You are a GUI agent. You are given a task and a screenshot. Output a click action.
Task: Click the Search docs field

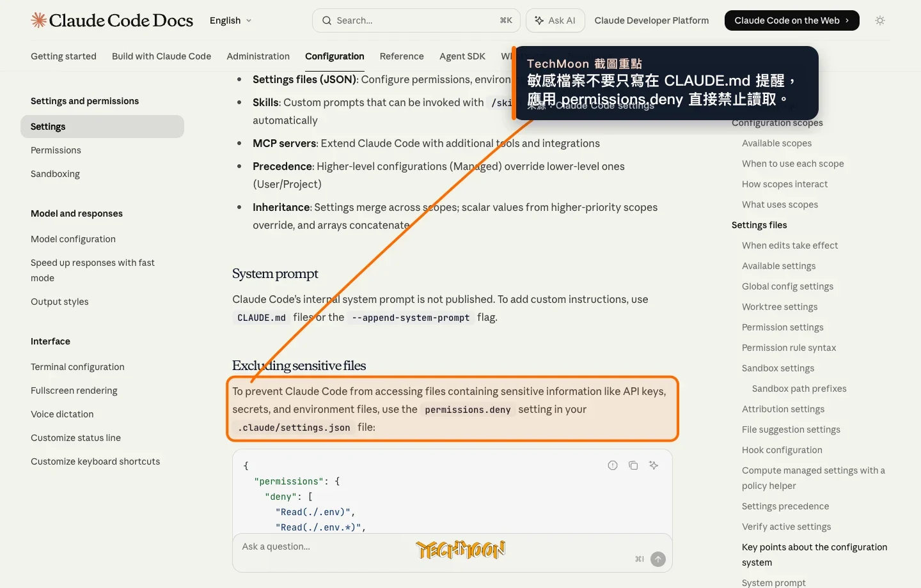(416, 20)
